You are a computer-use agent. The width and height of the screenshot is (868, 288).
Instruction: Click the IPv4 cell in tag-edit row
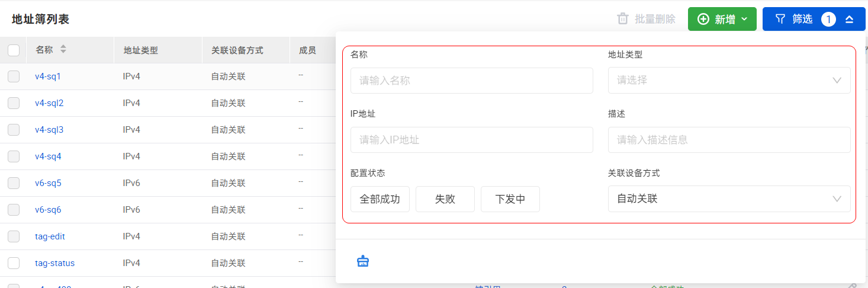[x=131, y=236]
